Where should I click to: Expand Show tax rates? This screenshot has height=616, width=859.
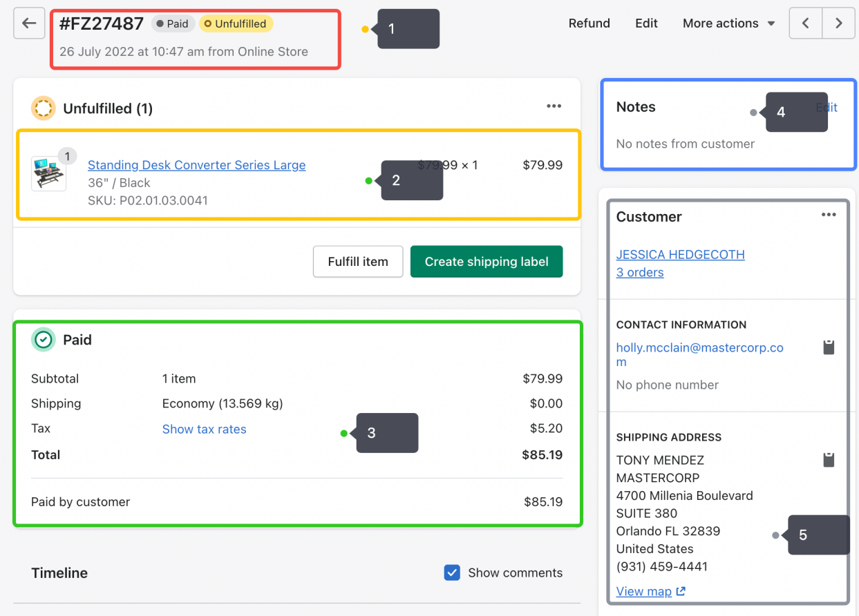tap(204, 429)
